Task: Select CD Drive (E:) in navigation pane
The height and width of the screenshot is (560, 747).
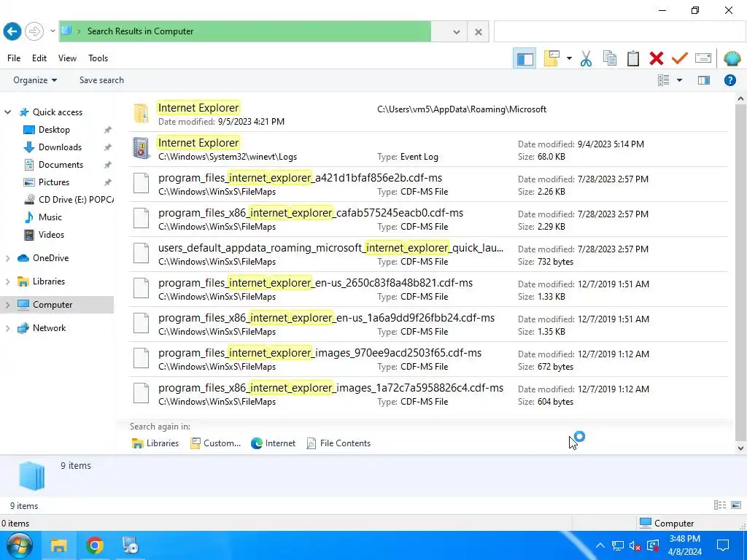Action: point(76,200)
